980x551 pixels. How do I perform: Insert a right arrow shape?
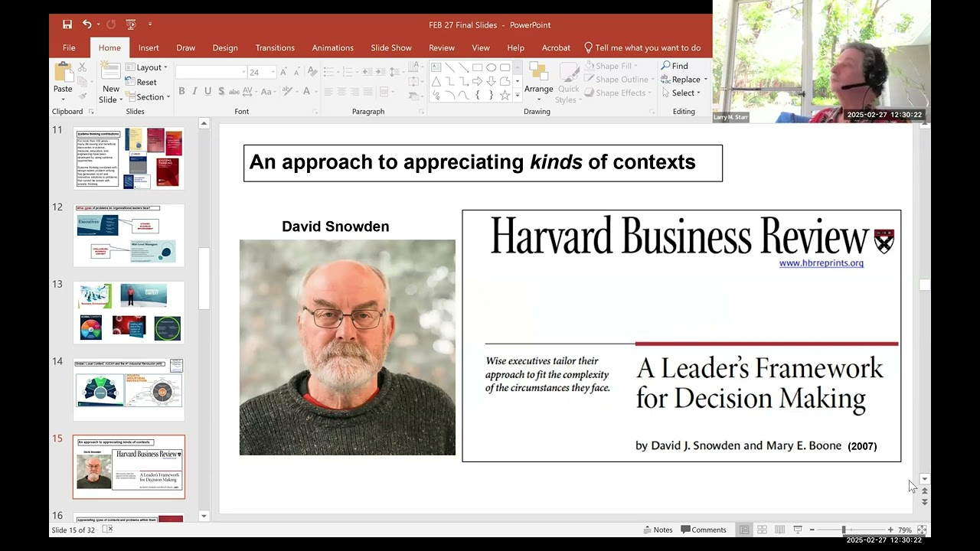[x=477, y=81]
